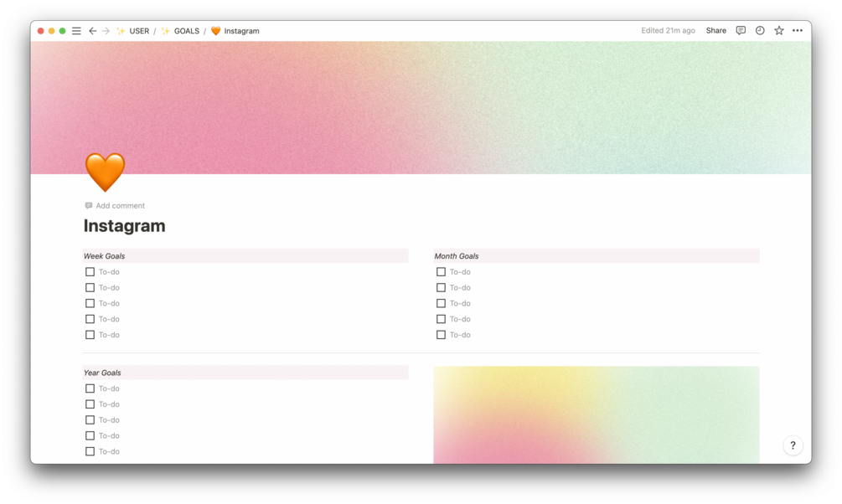Check the fifth Month Goals checkbox
Image resolution: width=842 pixels, height=504 pixels.
coord(441,335)
